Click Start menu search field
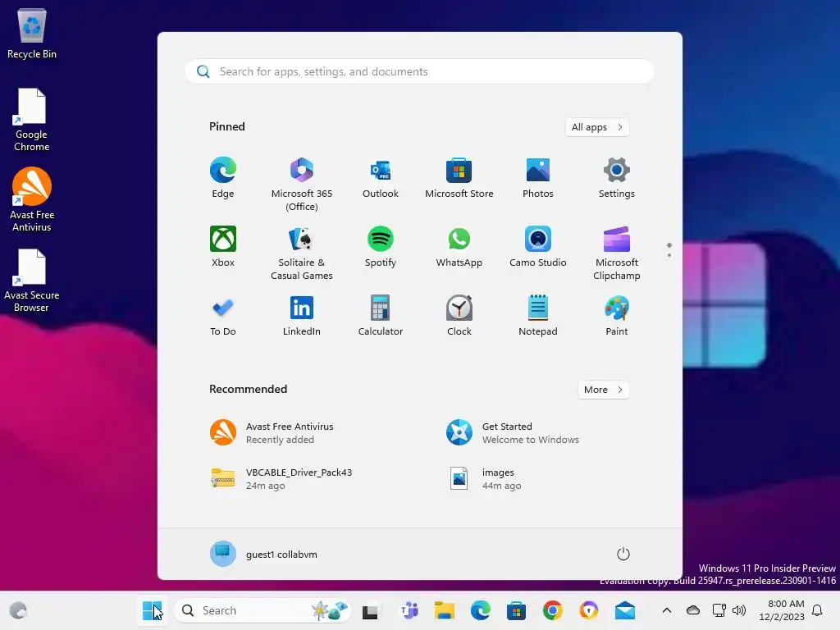Viewport: 840px width, 630px height. click(x=420, y=72)
